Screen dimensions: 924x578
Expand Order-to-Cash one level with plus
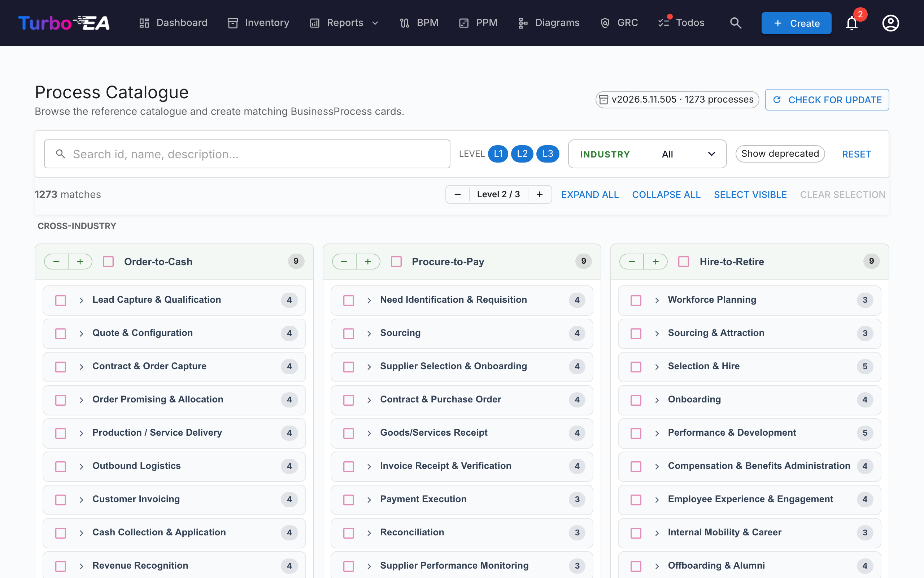(x=80, y=262)
